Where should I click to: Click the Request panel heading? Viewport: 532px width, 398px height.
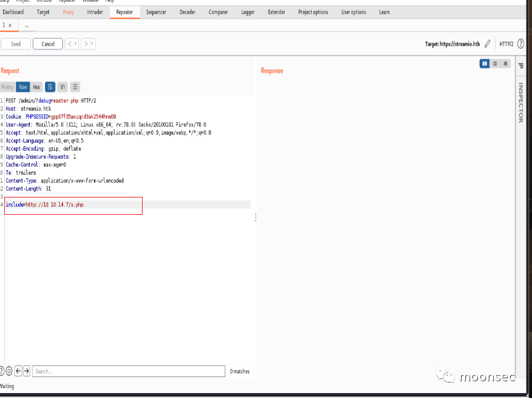click(x=10, y=70)
